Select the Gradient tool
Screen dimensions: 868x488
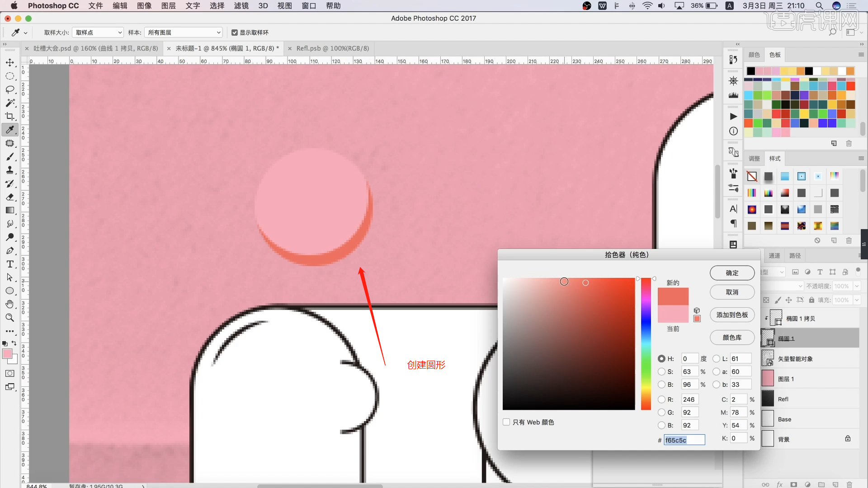[x=10, y=211]
